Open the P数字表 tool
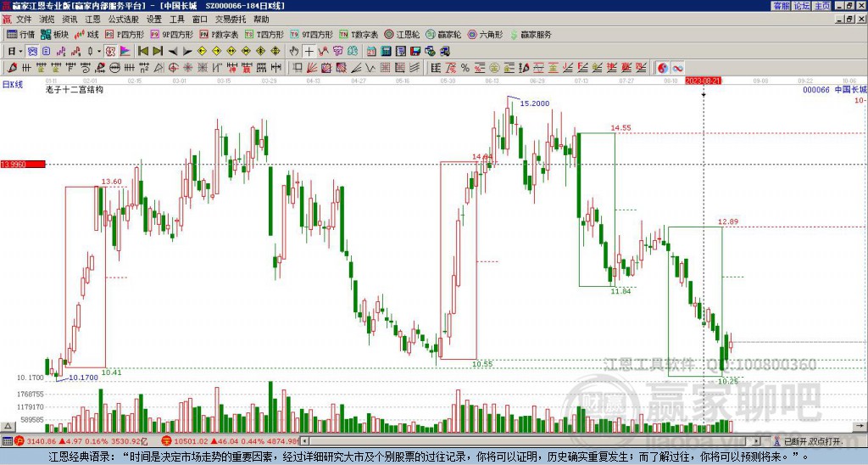Image resolution: width=868 pixels, height=465 pixels. [x=219, y=34]
